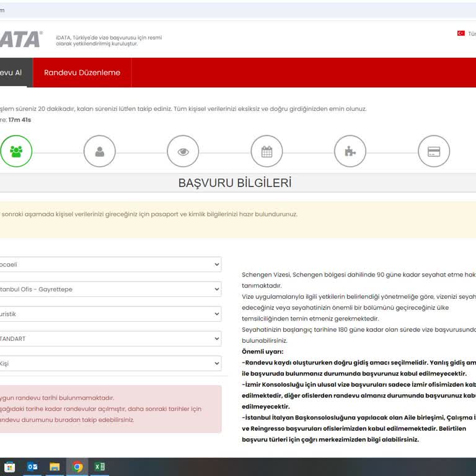
Task: Expand the Kocaeli city dropdown
Action: pyautogui.click(x=110, y=265)
